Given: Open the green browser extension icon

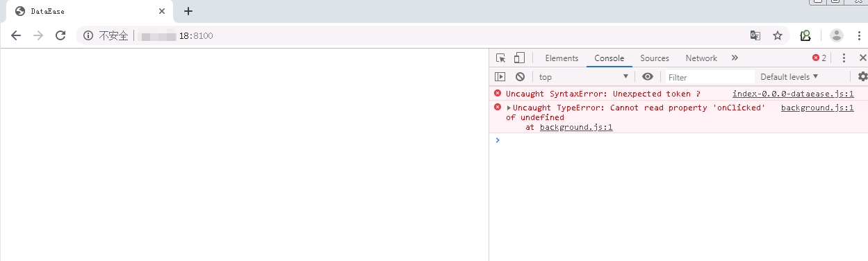Looking at the screenshot, I should (805, 35).
